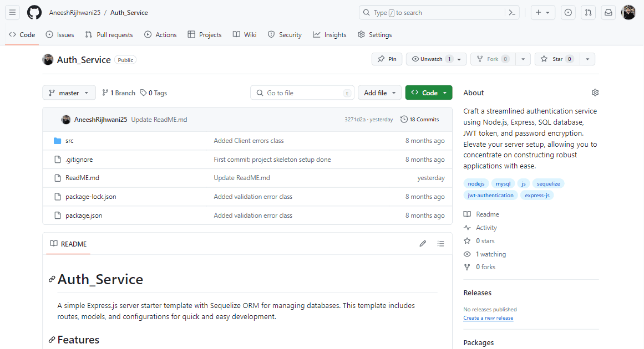Open the Security tab

coord(285,35)
